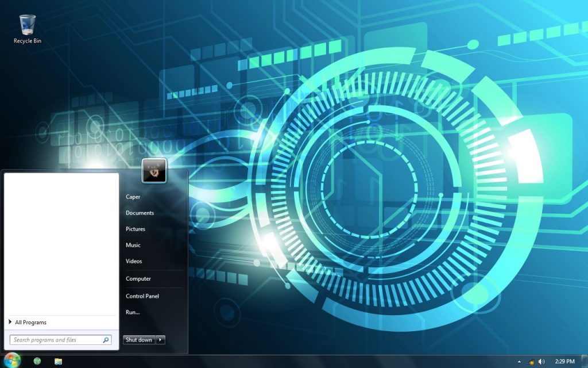
Task: Open Computer from Start menu
Action: click(138, 279)
